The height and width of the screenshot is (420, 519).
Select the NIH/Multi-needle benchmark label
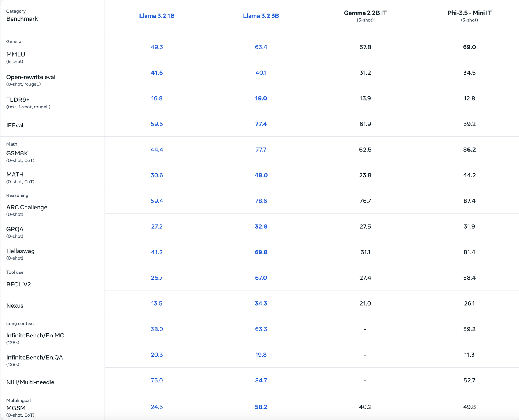point(30,382)
